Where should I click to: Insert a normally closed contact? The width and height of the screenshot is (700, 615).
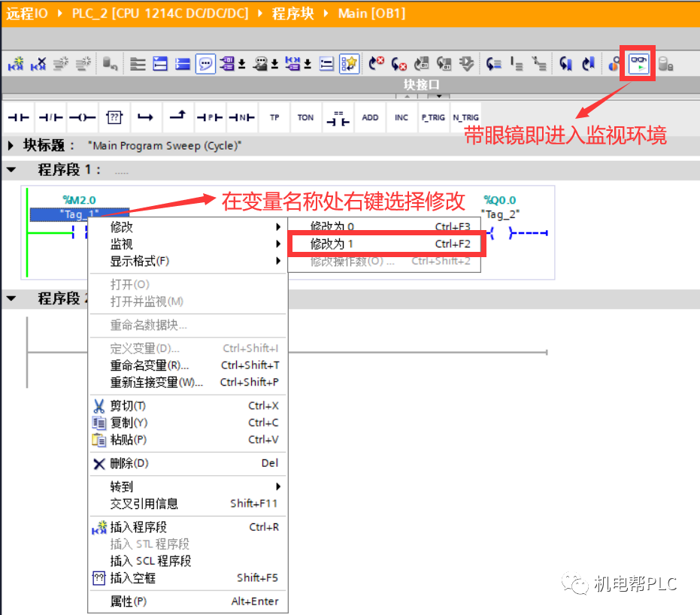(51, 117)
